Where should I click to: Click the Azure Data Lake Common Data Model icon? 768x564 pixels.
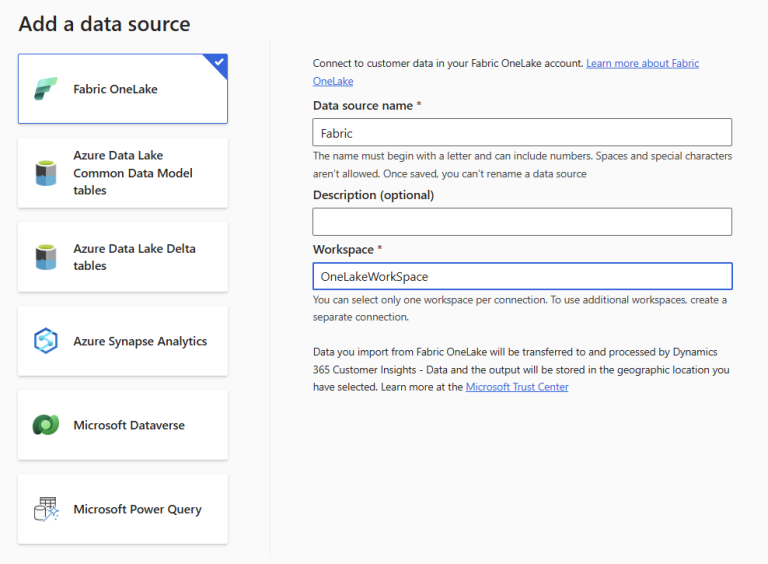click(46, 173)
